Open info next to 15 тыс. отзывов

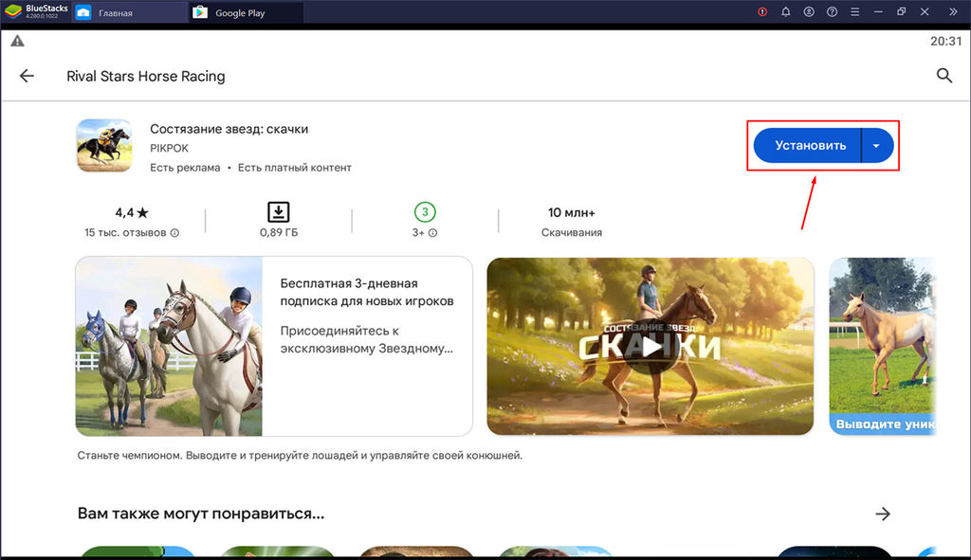[x=174, y=233]
